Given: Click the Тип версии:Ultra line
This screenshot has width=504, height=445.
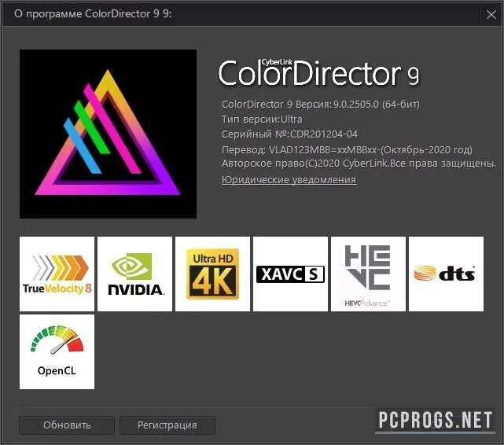Looking at the screenshot, I should 262,120.
